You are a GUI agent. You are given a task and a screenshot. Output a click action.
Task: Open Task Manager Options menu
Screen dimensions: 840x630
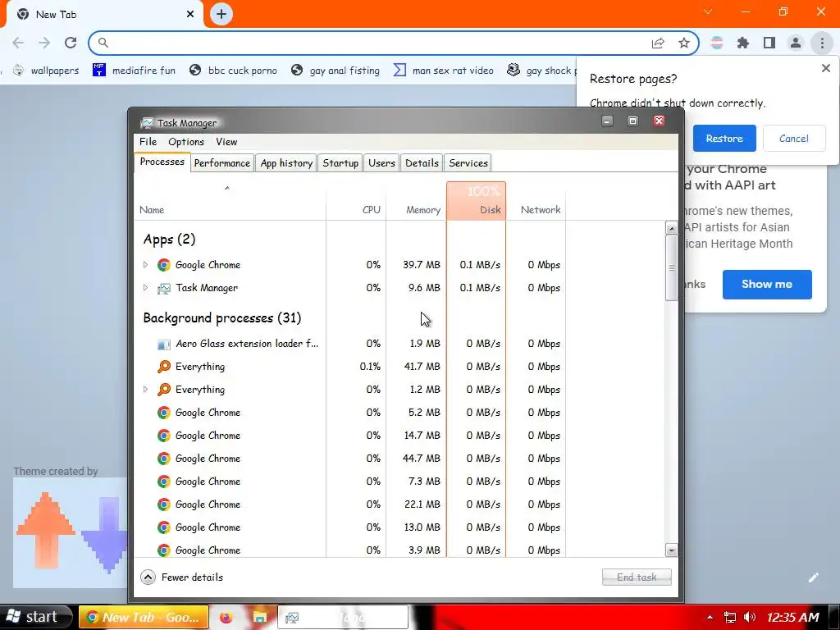(186, 141)
